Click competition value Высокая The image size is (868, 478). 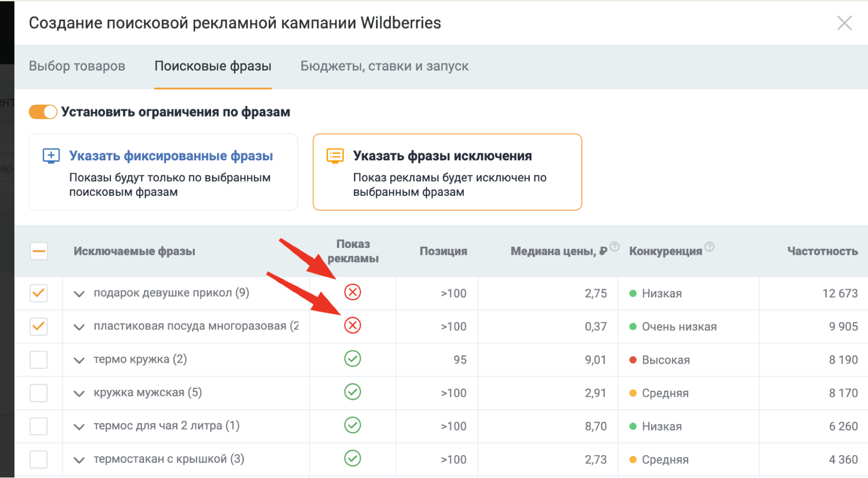(666, 360)
